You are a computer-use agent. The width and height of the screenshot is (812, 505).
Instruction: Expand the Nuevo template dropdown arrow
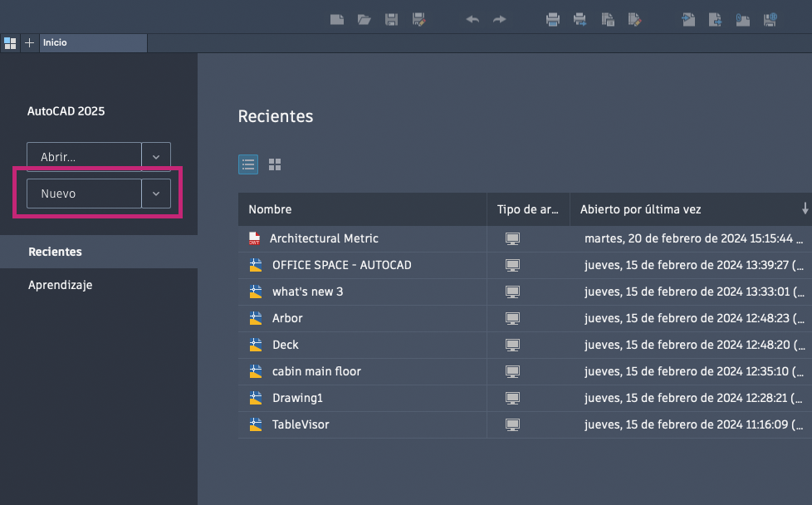pyautogui.click(x=156, y=194)
